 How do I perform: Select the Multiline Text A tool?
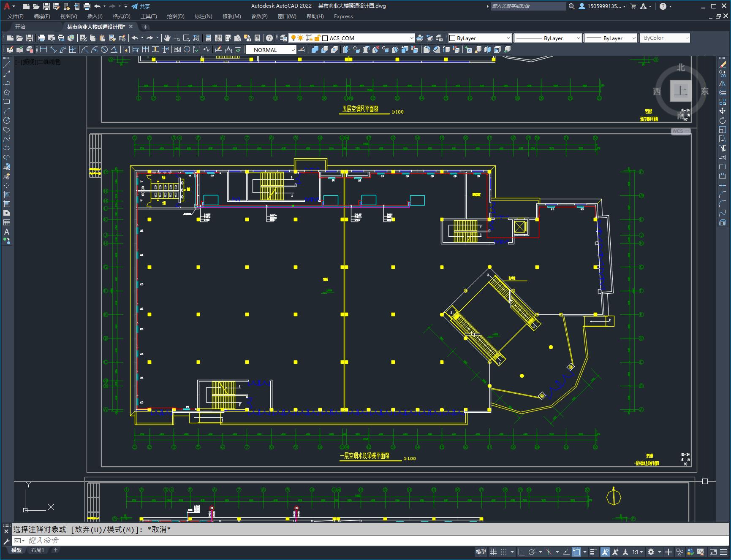click(7, 232)
